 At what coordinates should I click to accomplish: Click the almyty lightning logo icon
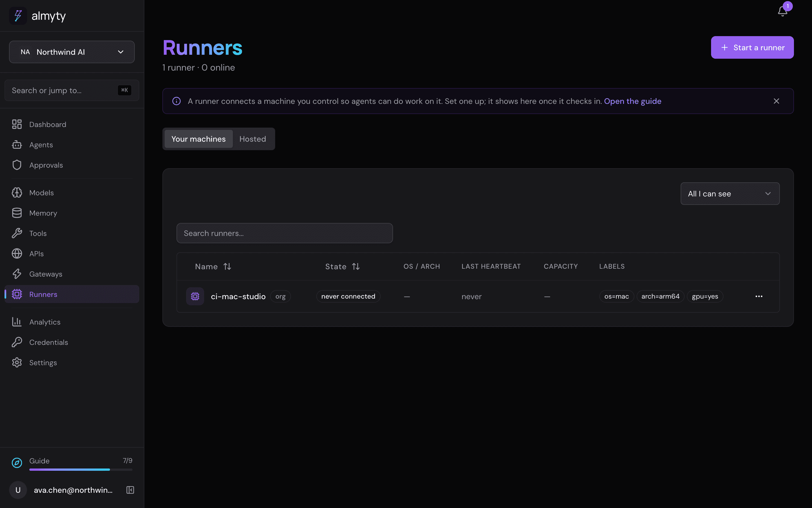click(18, 16)
